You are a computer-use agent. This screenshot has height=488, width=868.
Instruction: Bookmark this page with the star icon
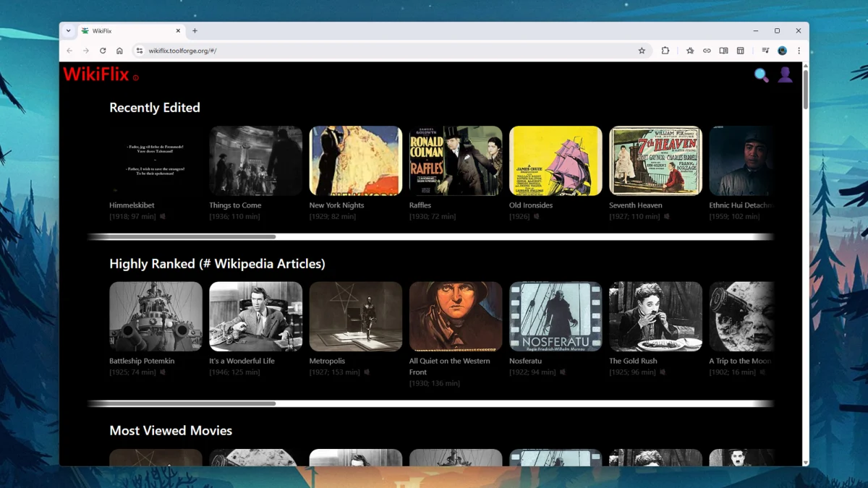(642, 51)
